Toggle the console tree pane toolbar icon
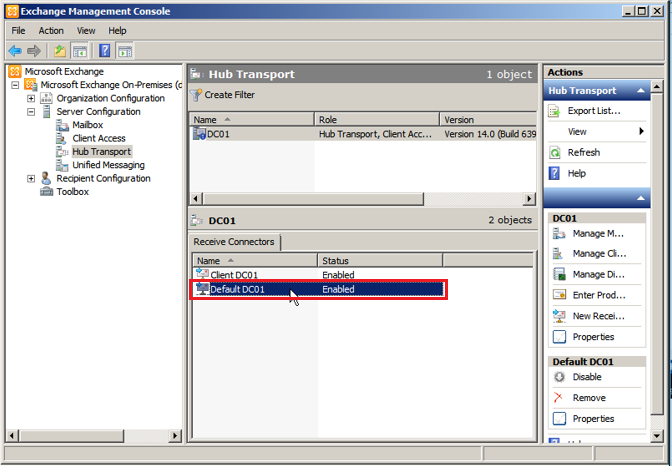Viewport: 672px width, 466px height. [x=80, y=51]
